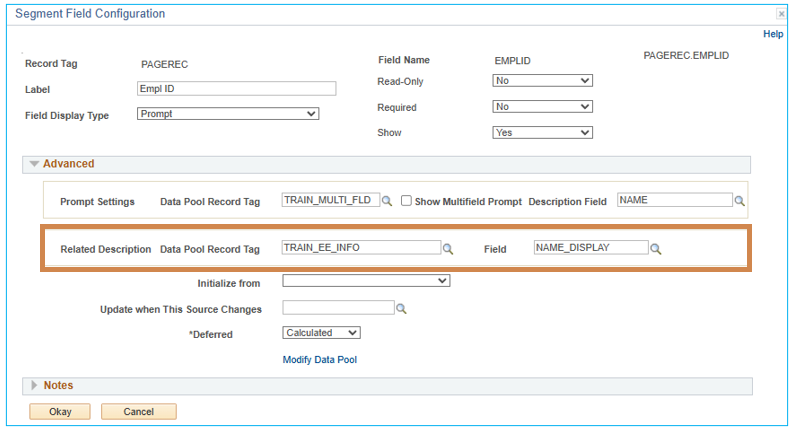Click the NAME_DISPLAY input field
The image size is (792, 431).
(x=591, y=248)
